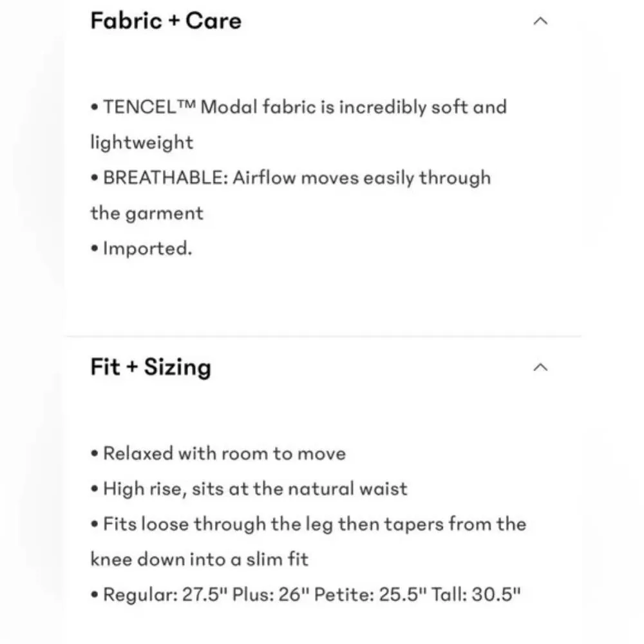Click 'knee down into a slim fit' line
644x644 pixels.
click(200, 559)
